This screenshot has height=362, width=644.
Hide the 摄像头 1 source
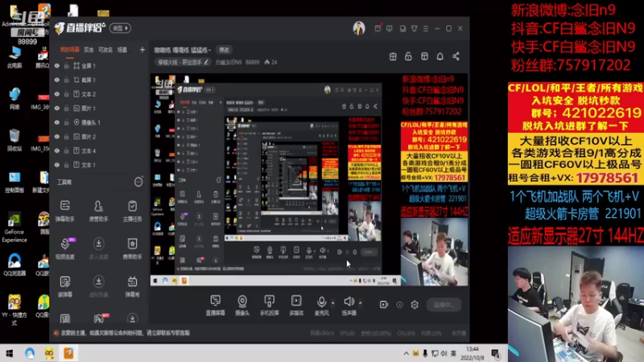pos(57,122)
